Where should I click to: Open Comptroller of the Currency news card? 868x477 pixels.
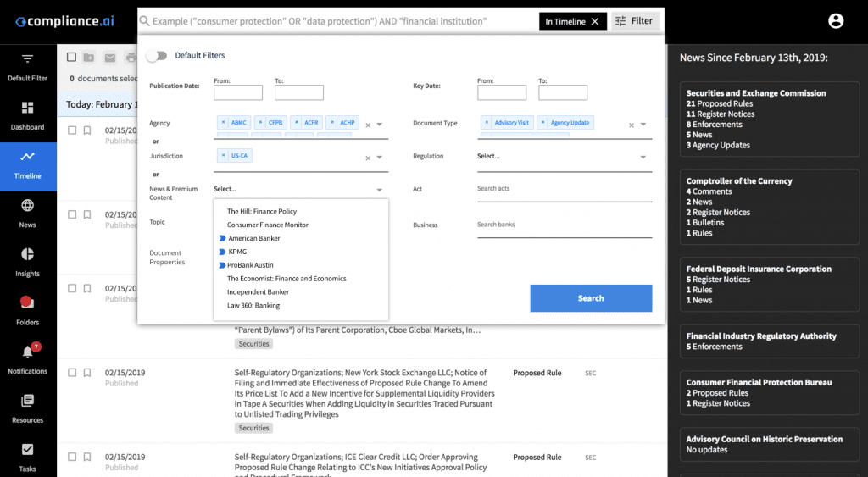click(x=770, y=207)
